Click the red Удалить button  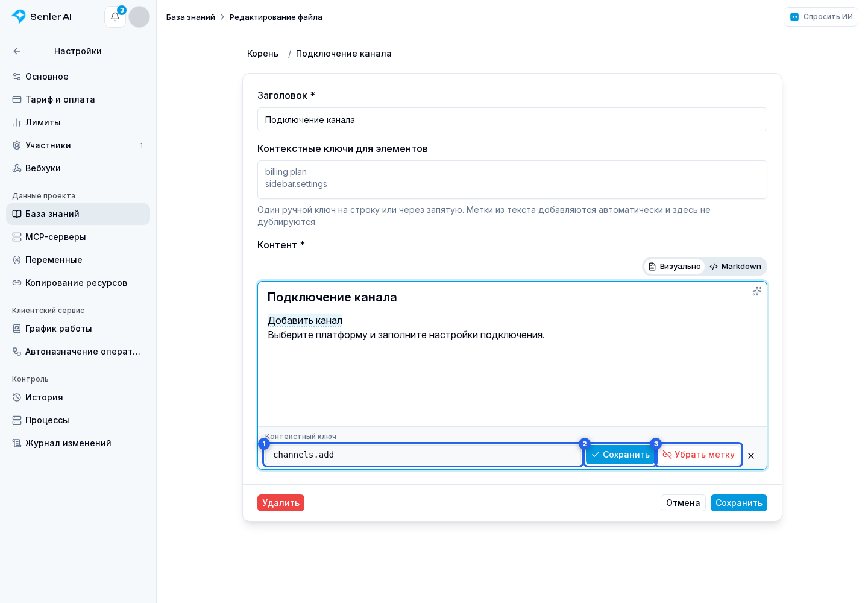click(x=281, y=503)
